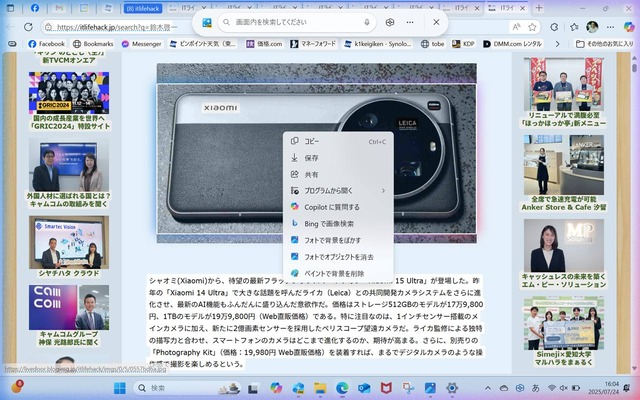Image resolution: width=640 pixels, height=400 pixels.
Task: Open the シヤチハタ クラウド thumbnail
Action: point(69,242)
